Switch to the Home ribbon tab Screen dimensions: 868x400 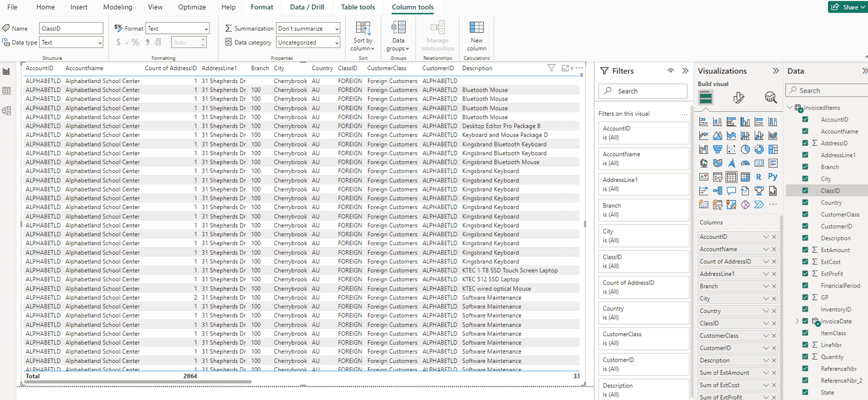coord(46,7)
